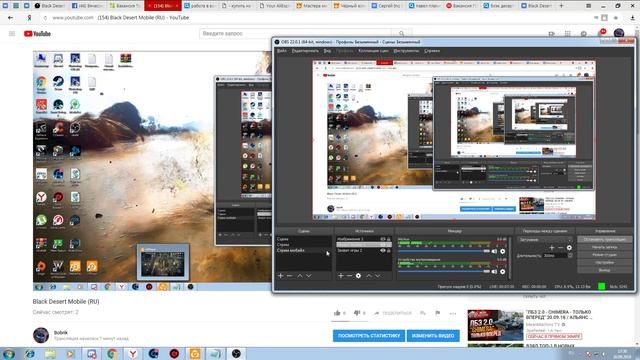Click Остановить трансляцию button in OBS
The height and width of the screenshot is (360, 640).
605,240
